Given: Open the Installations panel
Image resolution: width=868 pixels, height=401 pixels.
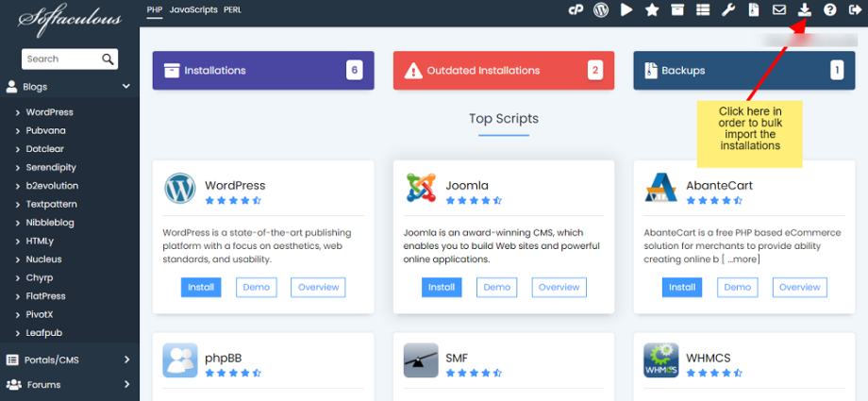Looking at the screenshot, I should [x=263, y=71].
